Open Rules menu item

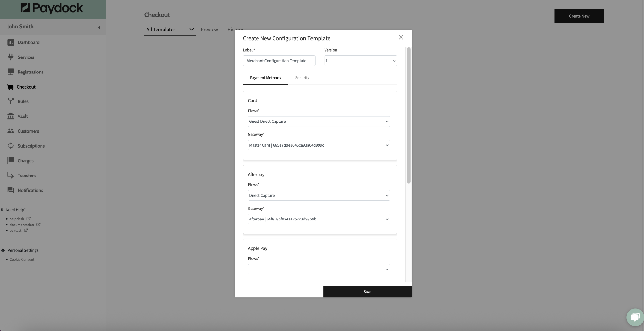(x=23, y=101)
